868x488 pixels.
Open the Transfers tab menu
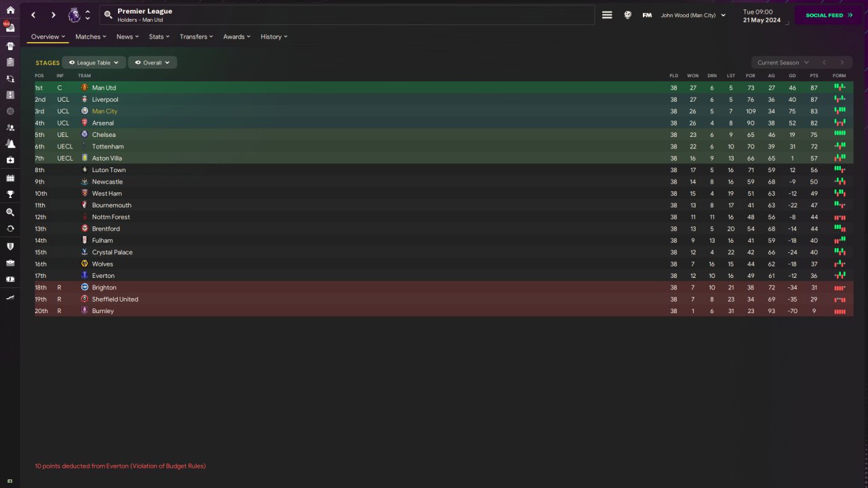pyautogui.click(x=196, y=37)
